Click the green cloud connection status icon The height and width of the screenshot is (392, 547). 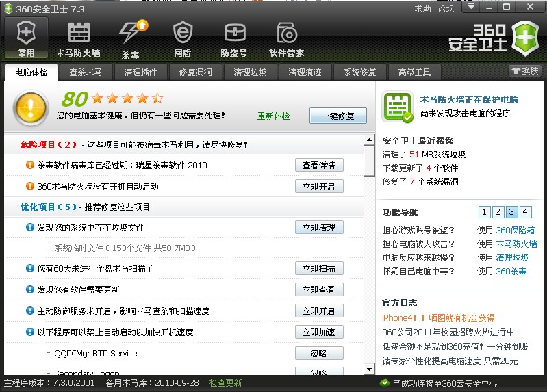coord(385,382)
